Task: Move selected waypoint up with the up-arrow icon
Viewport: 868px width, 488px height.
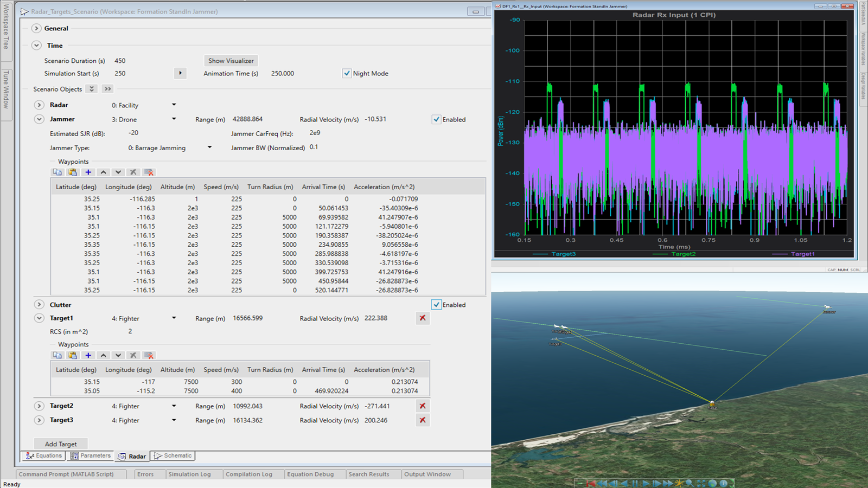Action: (103, 172)
